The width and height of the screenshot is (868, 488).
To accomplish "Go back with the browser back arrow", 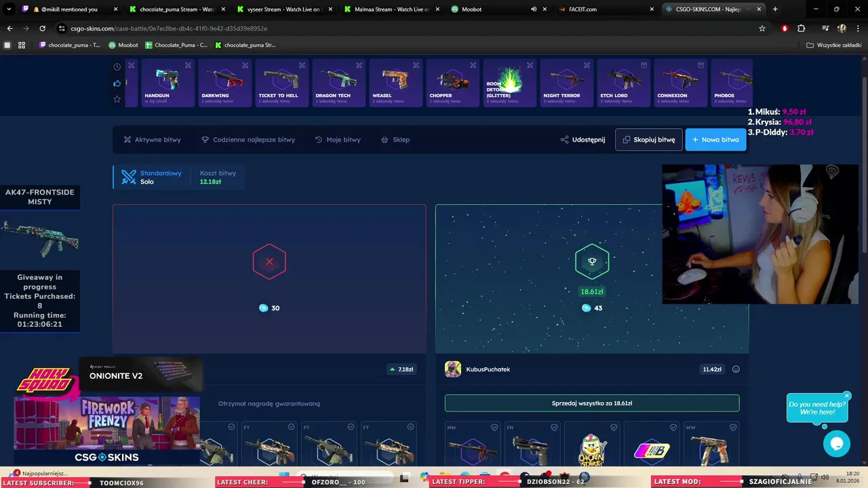I will click(9, 28).
